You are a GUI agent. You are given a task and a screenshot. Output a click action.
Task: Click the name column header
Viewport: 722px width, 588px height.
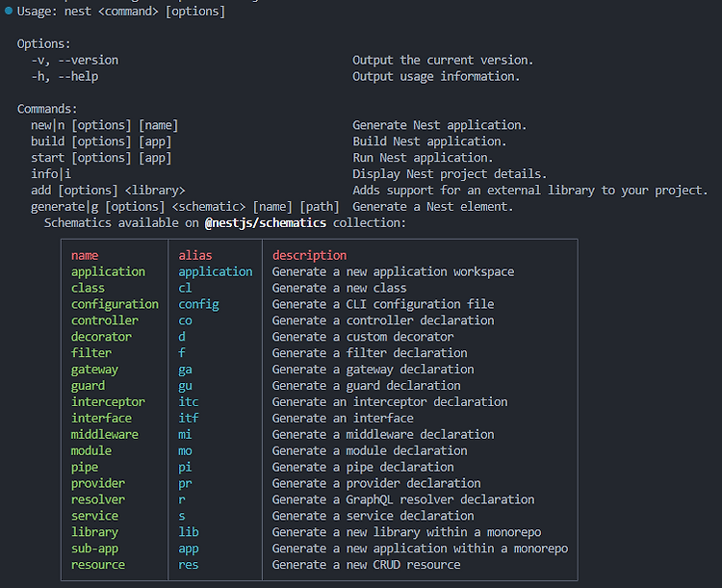click(x=85, y=256)
